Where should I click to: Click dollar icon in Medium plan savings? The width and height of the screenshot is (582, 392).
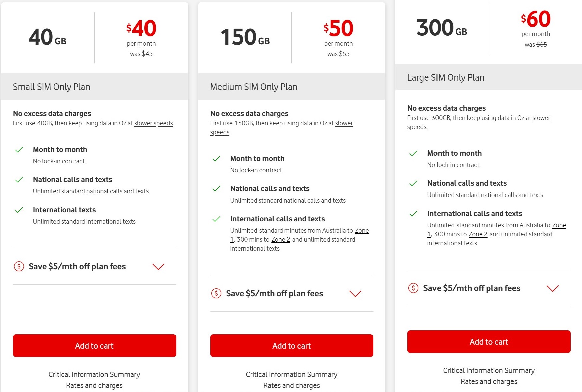[x=216, y=293]
